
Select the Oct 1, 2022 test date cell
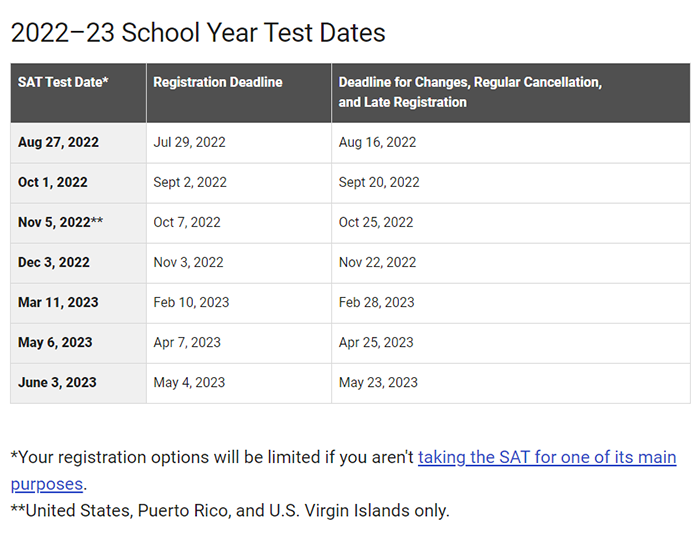[x=53, y=182]
